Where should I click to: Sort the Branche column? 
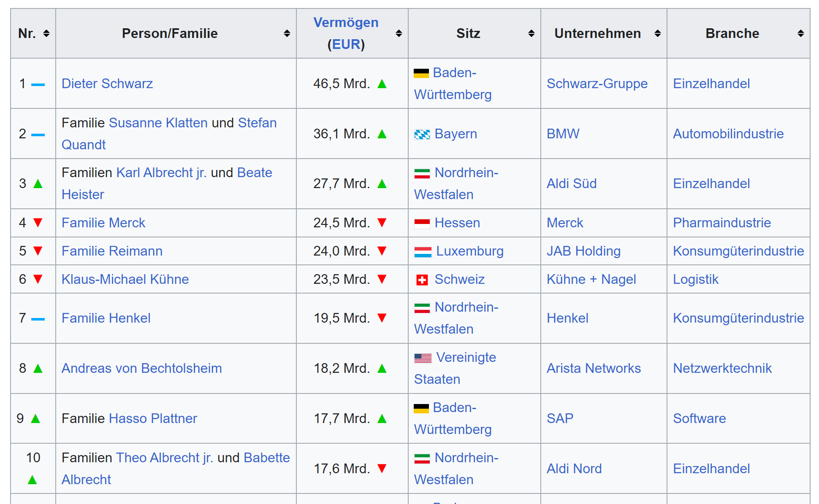click(801, 33)
